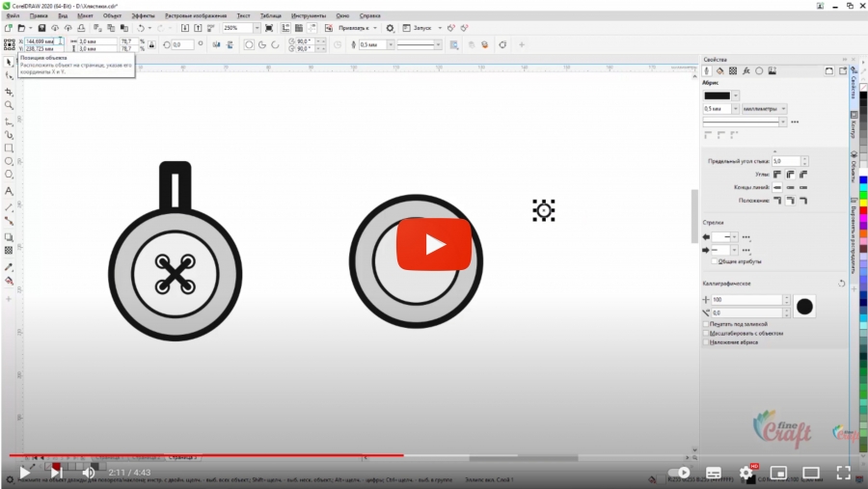The width and height of the screenshot is (868, 489).
Task: Click the X position input field
Action: click(44, 41)
